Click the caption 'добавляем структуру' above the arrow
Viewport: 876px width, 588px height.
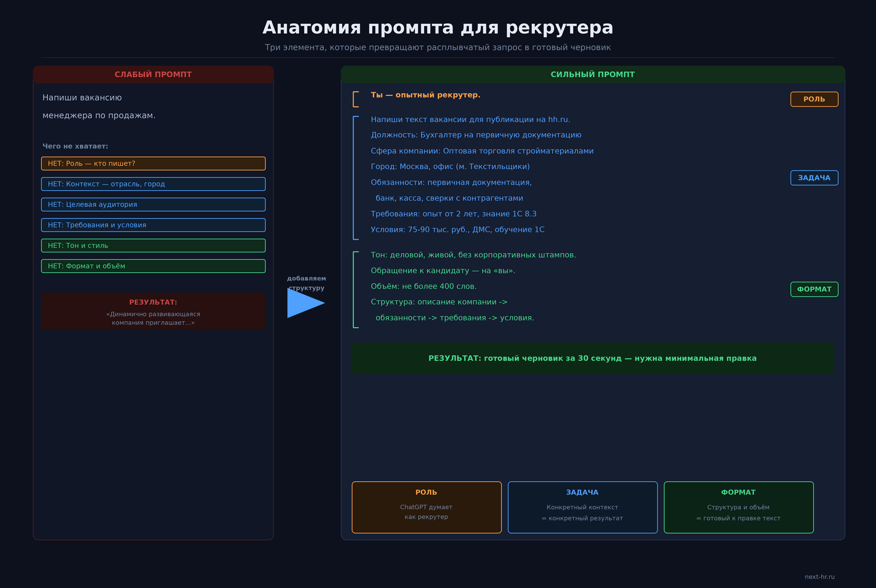point(307,283)
